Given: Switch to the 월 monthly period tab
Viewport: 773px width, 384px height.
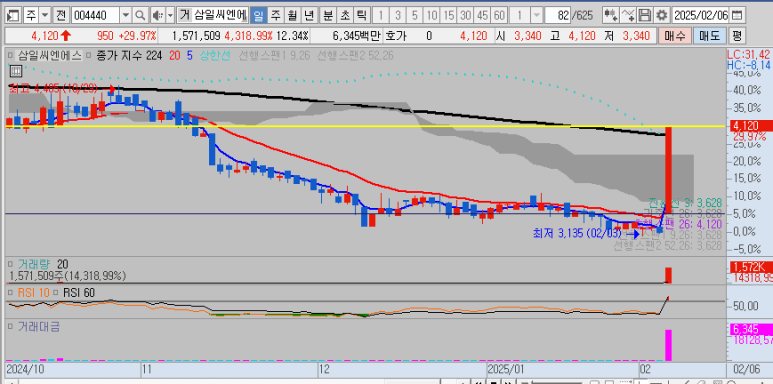Looking at the screenshot, I should click(292, 15).
